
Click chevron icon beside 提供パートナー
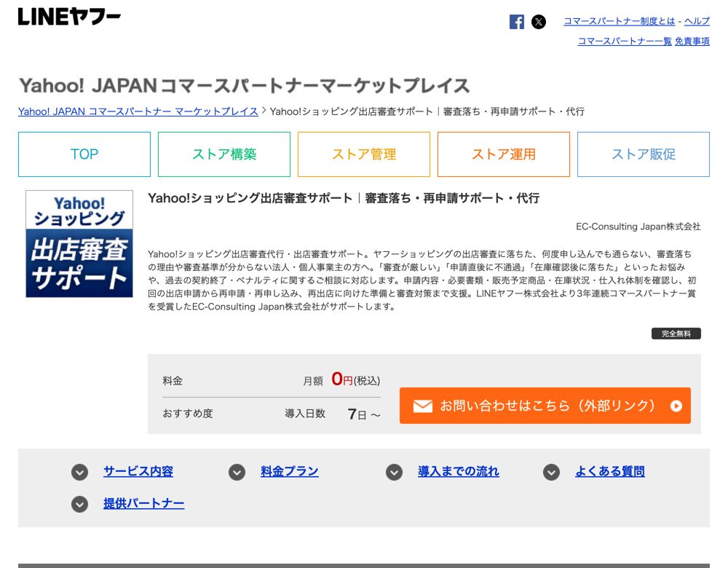(80, 505)
